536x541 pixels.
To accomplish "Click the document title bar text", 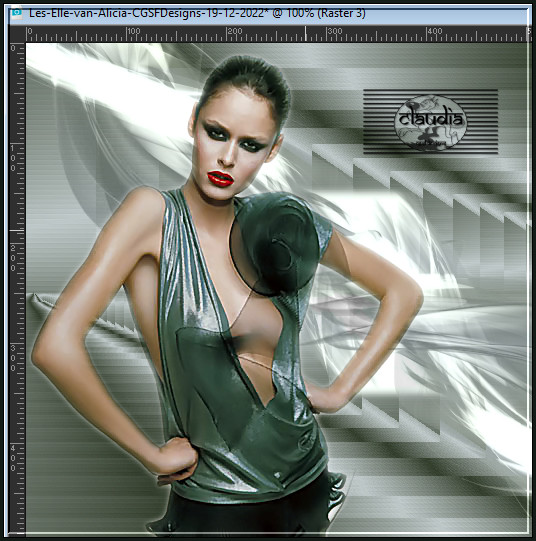I will [197, 13].
